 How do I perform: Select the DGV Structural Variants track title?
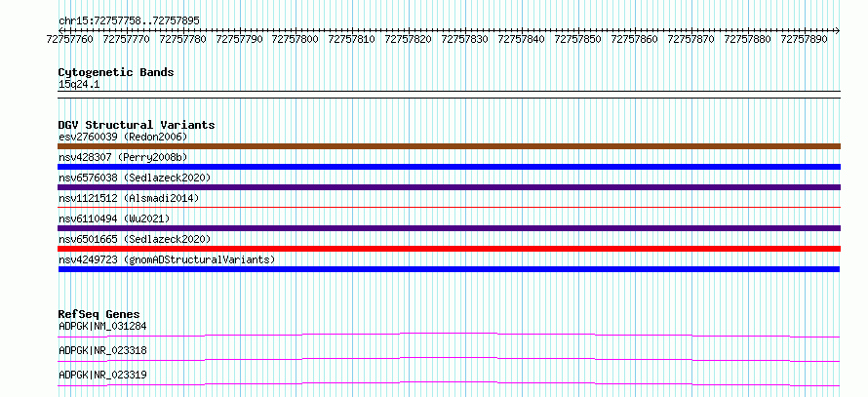click(x=137, y=125)
